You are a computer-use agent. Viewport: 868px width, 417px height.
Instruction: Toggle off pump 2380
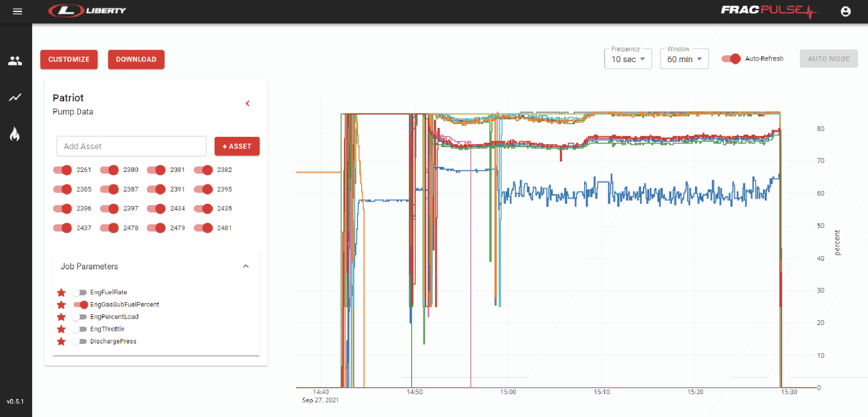click(x=109, y=170)
